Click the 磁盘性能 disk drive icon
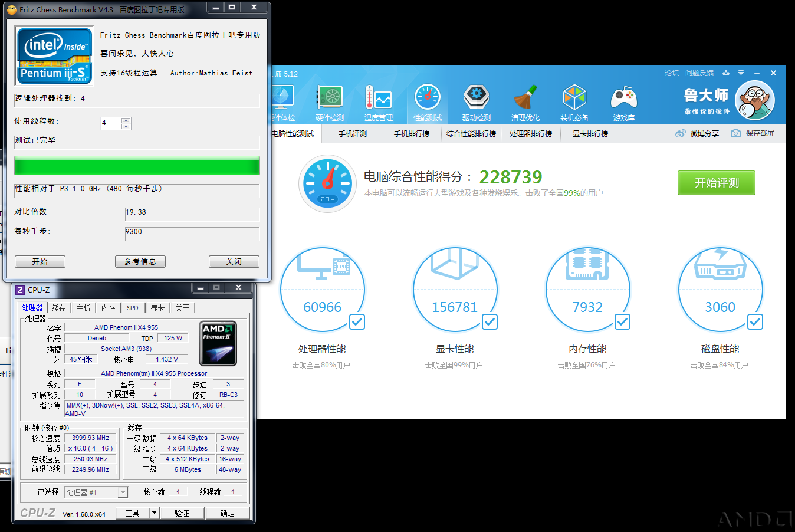This screenshot has height=532, width=795. coord(720,264)
